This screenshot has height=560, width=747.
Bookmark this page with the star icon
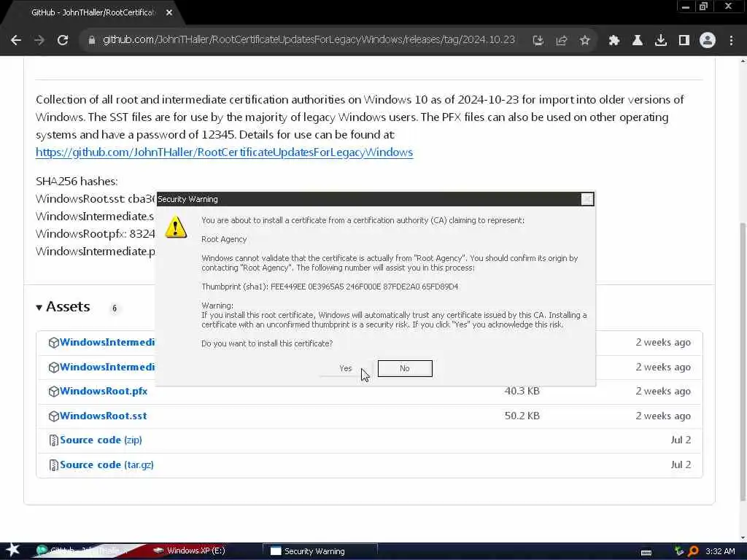[x=584, y=41]
